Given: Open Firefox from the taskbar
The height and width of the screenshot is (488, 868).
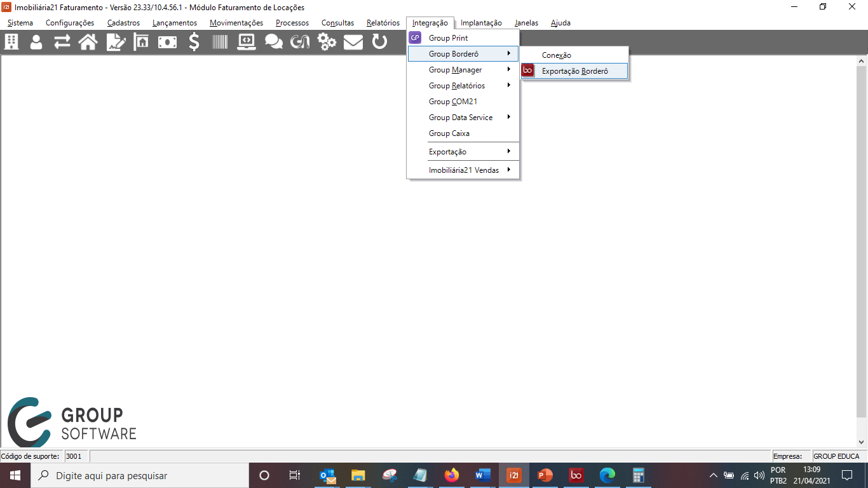Looking at the screenshot, I should point(452,475).
